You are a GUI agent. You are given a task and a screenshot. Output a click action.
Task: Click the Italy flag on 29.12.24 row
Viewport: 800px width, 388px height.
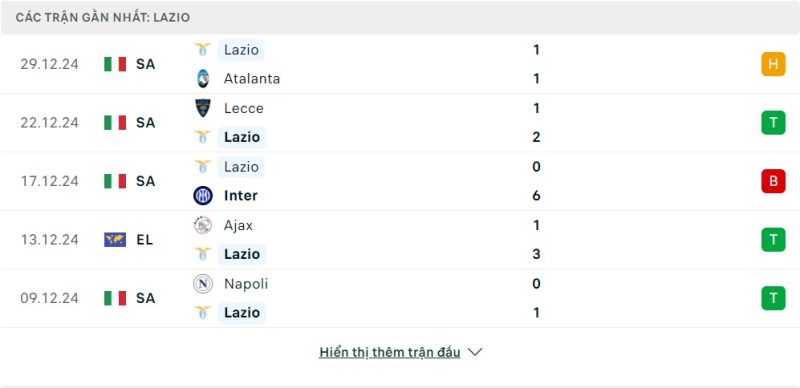pyautogui.click(x=115, y=64)
